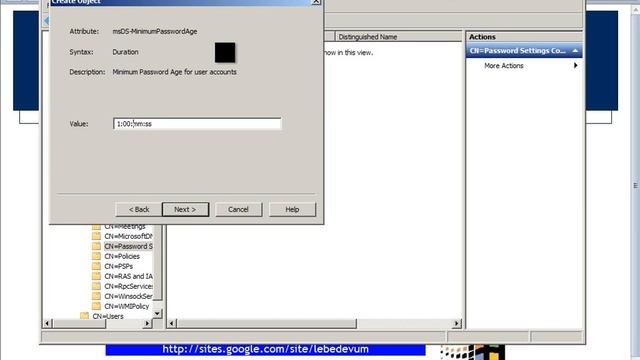The height and width of the screenshot is (360, 640).
Task: Click the CN=Users folder icon
Action: pyautogui.click(x=84, y=316)
